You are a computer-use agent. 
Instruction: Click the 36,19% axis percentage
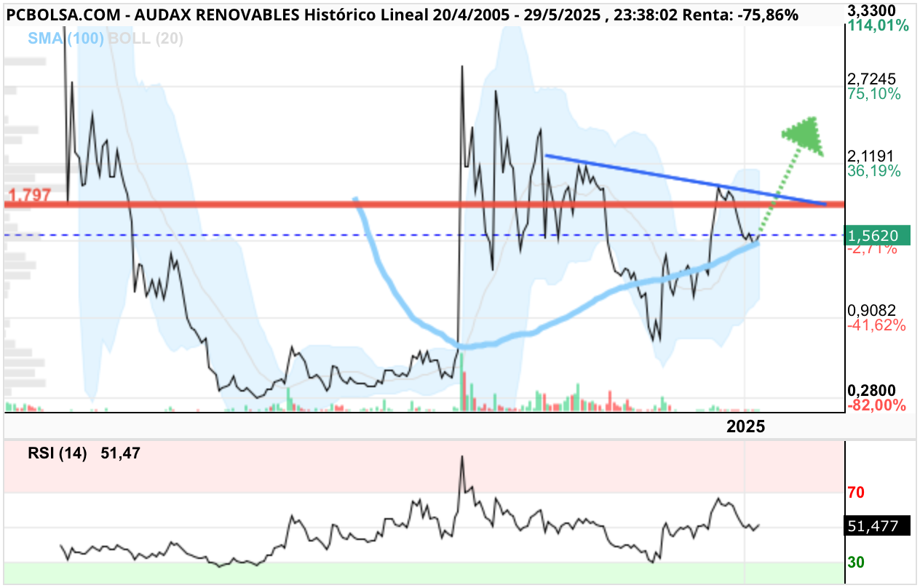click(x=874, y=171)
